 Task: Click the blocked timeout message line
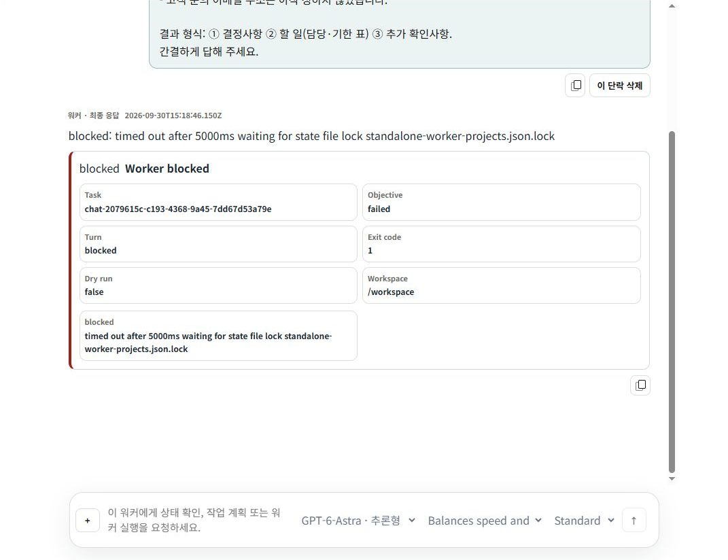coord(311,136)
